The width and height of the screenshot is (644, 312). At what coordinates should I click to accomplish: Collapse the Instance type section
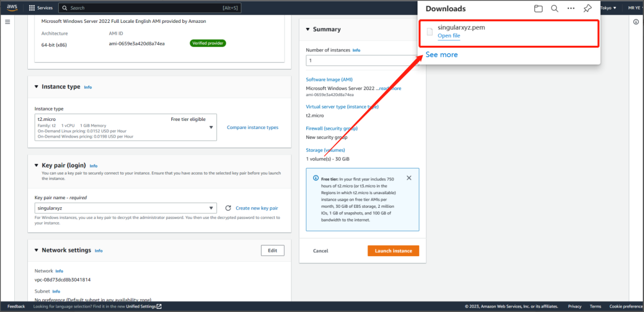(37, 87)
